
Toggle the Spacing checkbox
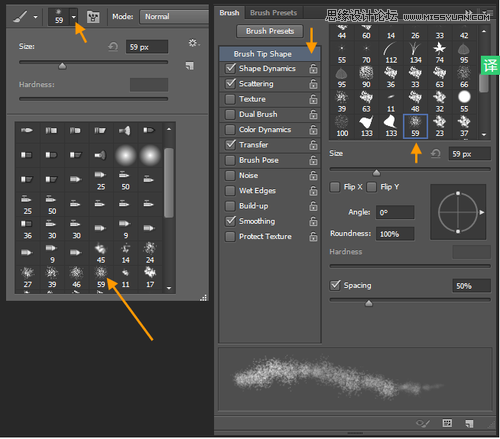tap(335, 285)
